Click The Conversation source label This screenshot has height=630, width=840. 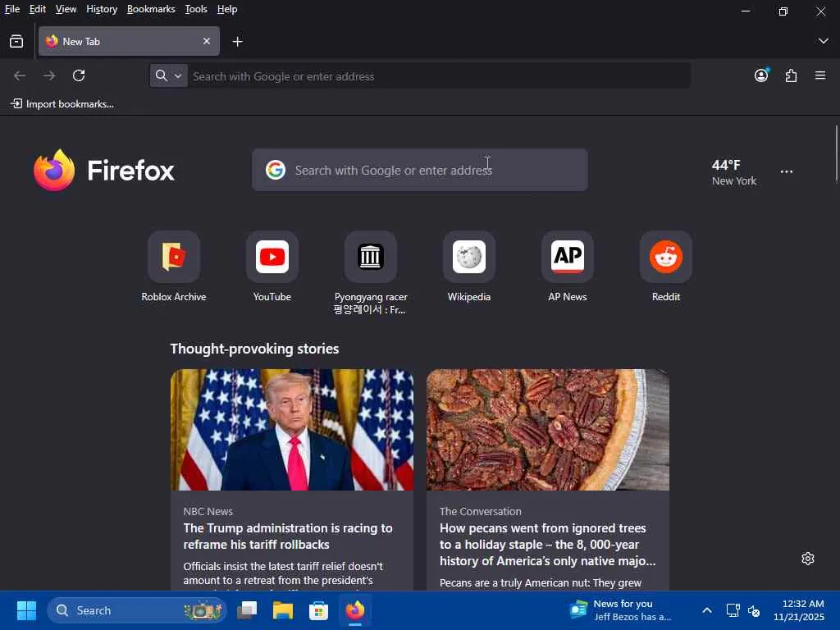click(x=480, y=511)
